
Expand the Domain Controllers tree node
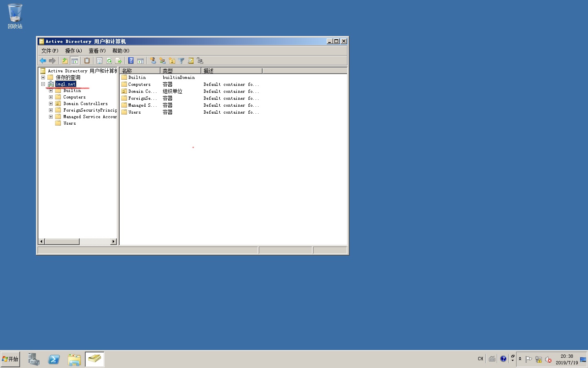pos(51,103)
